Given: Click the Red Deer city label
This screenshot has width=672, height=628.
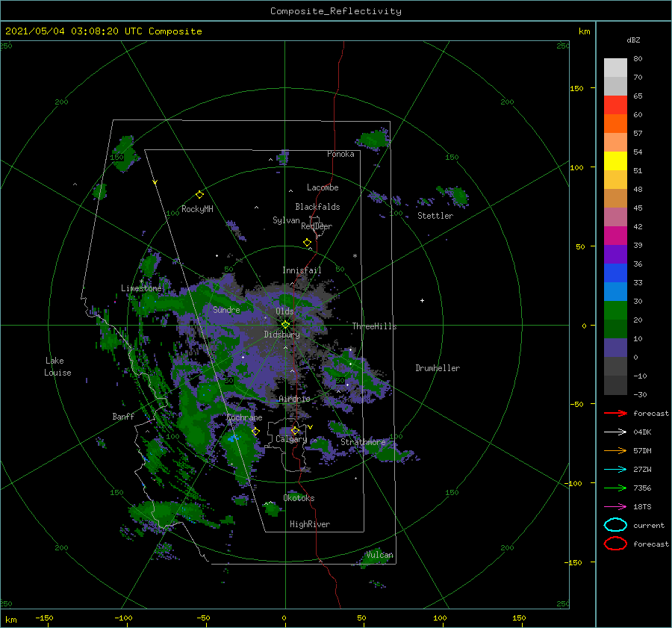Looking at the screenshot, I should tap(317, 226).
